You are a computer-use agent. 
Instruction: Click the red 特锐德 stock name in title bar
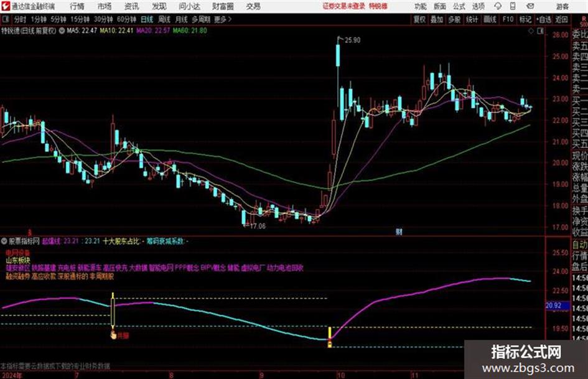[x=378, y=6]
